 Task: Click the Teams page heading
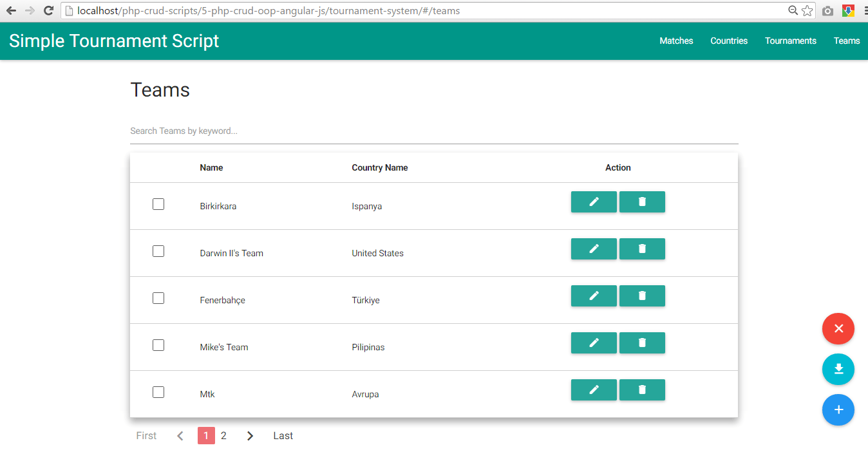coord(160,89)
